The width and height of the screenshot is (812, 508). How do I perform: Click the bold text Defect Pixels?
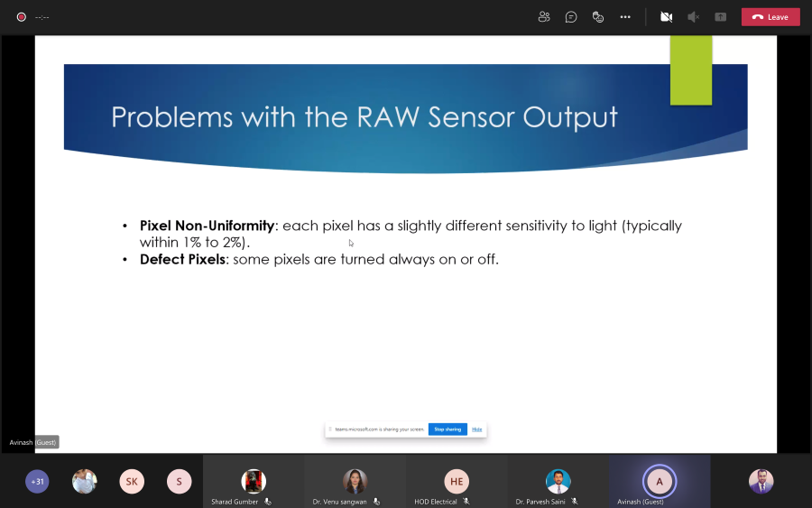[183, 260]
